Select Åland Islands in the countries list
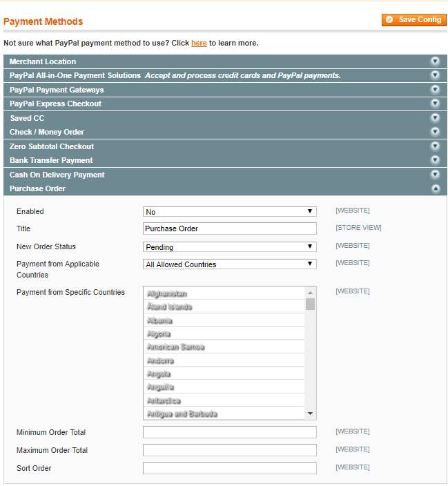This screenshot has width=448, height=486. 224,307
